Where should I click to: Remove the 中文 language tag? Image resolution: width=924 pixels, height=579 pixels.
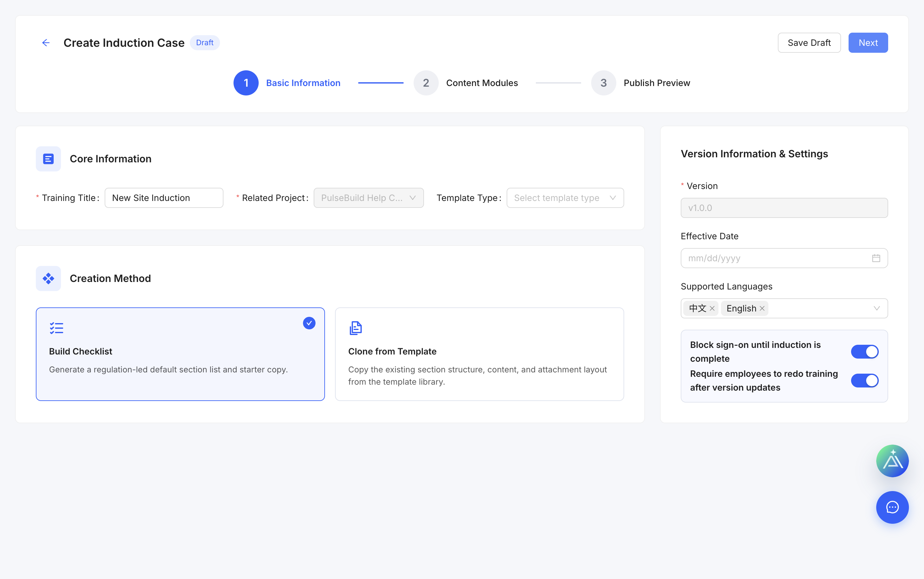[x=712, y=308]
